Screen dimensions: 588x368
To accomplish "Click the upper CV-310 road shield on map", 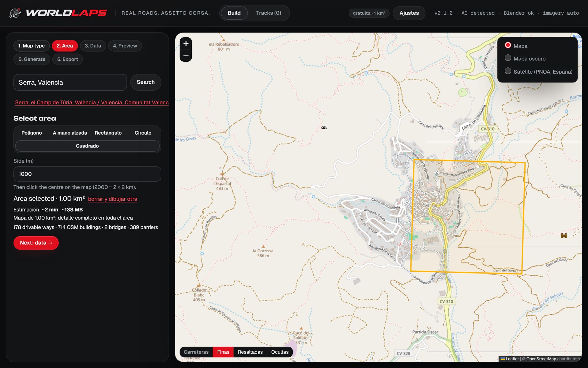I will (488, 129).
